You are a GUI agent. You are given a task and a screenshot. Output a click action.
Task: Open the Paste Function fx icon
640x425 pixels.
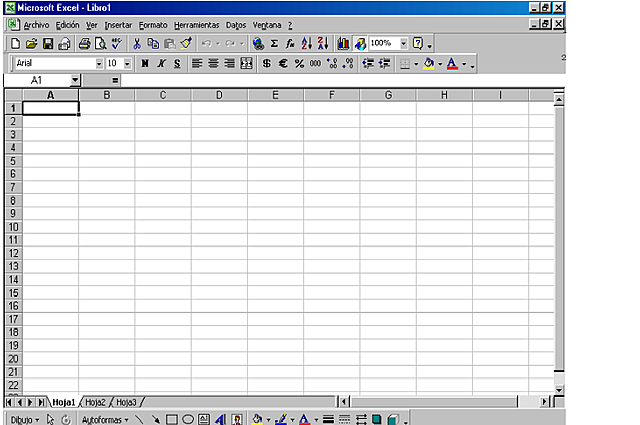pos(290,43)
